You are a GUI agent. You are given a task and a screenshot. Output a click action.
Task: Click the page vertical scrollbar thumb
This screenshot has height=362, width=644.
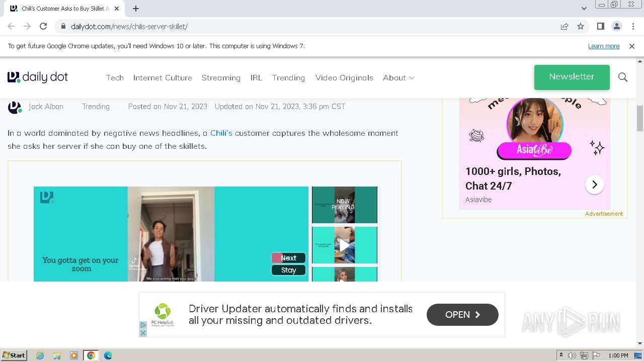pyautogui.click(x=640, y=118)
